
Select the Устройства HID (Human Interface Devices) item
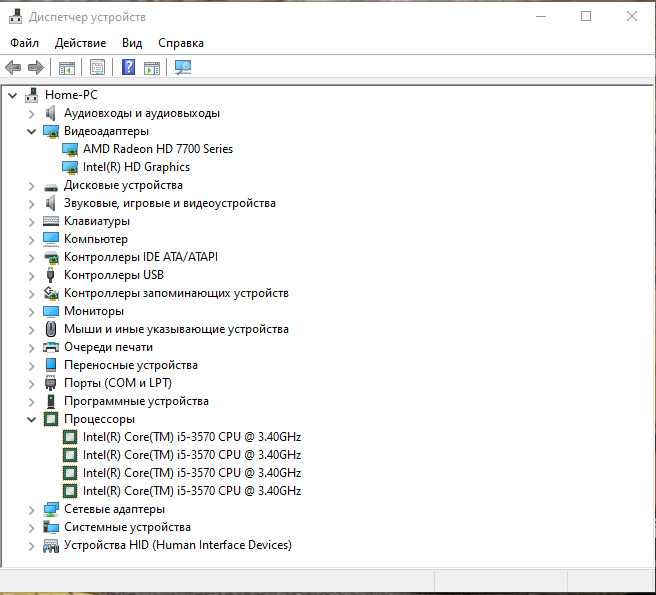177,545
